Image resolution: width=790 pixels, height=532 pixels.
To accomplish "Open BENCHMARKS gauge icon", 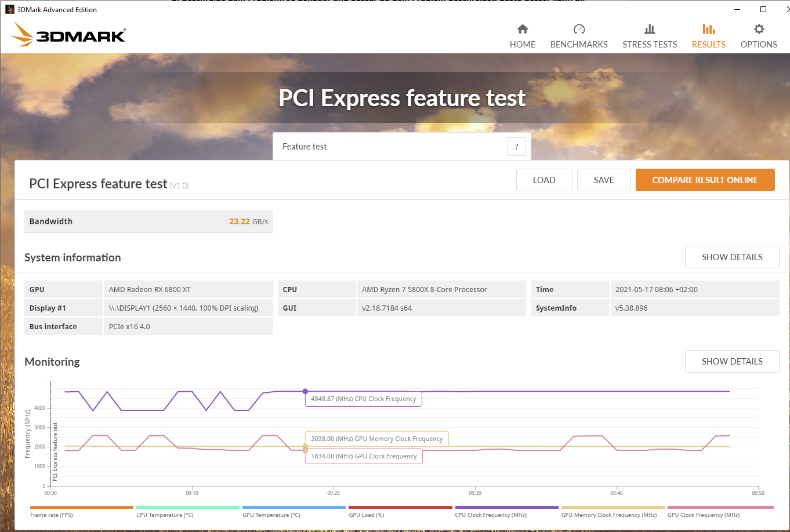I will point(579,29).
